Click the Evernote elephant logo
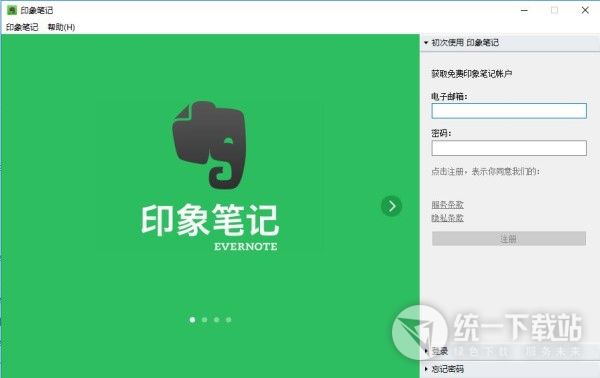 pyautogui.click(x=209, y=145)
